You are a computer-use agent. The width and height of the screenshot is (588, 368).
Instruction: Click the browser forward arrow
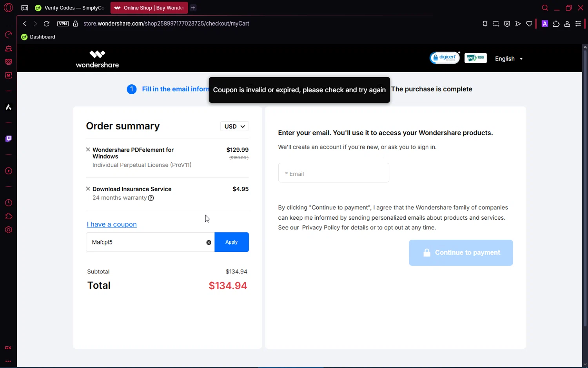click(x=35, y=24)
